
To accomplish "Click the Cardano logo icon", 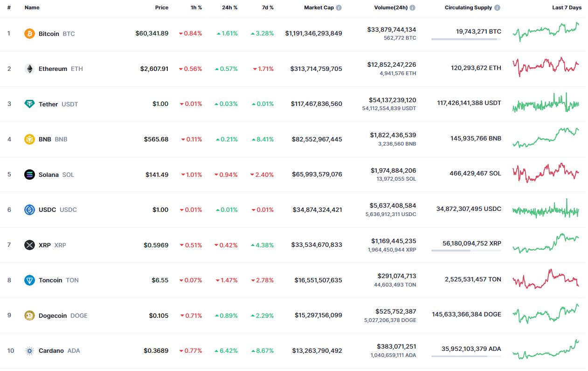I will click(29, 350).
